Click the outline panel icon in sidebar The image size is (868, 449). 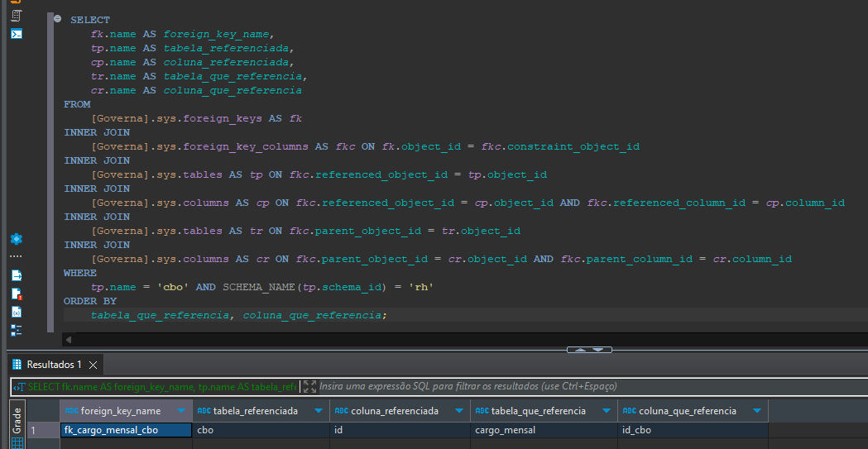[x=17, y=330]
